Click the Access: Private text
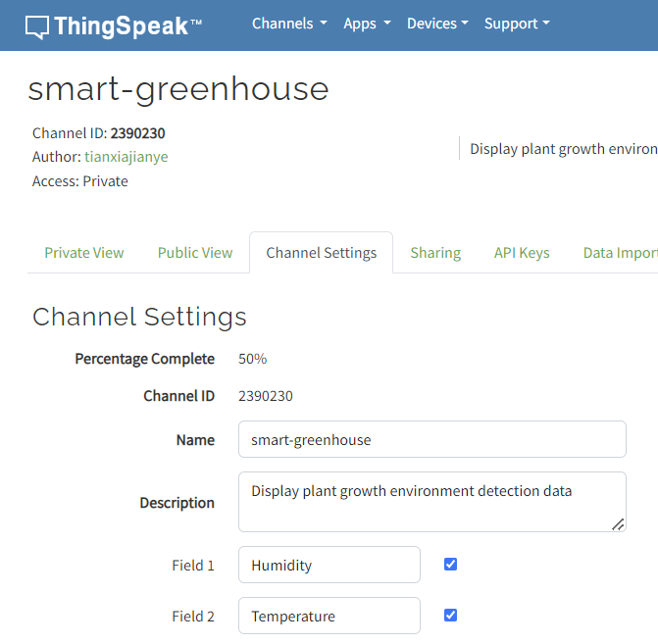658x644 pixels. 80,181
